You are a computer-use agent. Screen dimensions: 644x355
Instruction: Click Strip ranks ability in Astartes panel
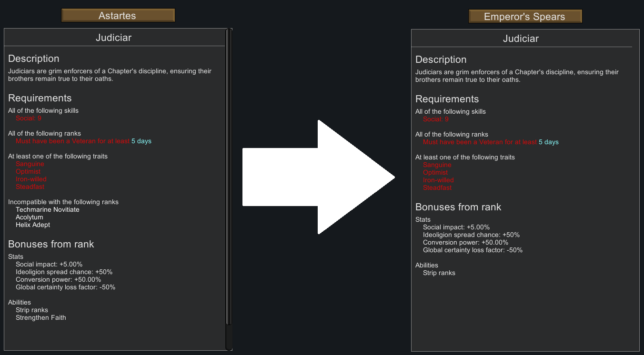[x=32, y=310]
